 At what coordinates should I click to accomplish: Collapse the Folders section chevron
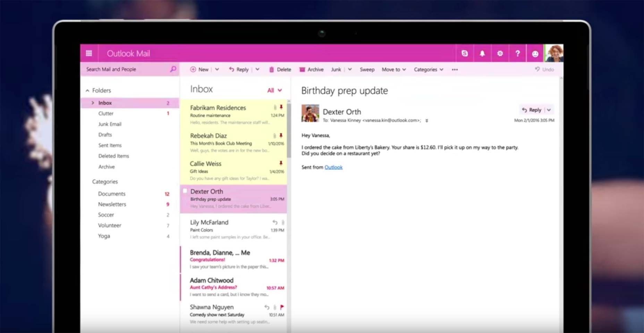click(87, 91)
